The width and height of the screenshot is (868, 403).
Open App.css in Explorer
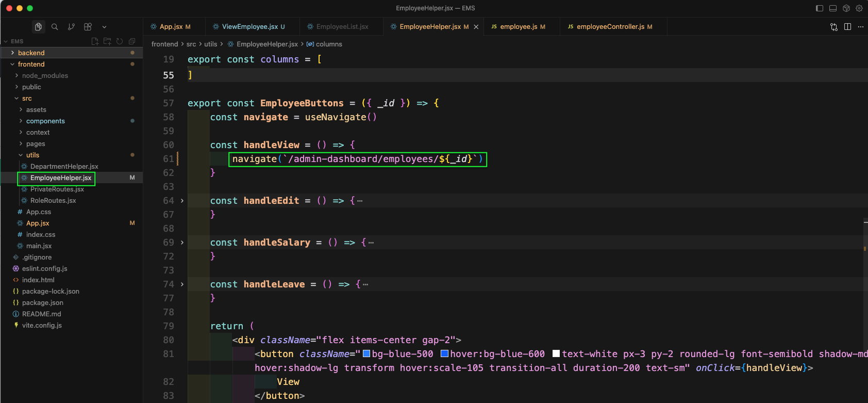(71, 212)
